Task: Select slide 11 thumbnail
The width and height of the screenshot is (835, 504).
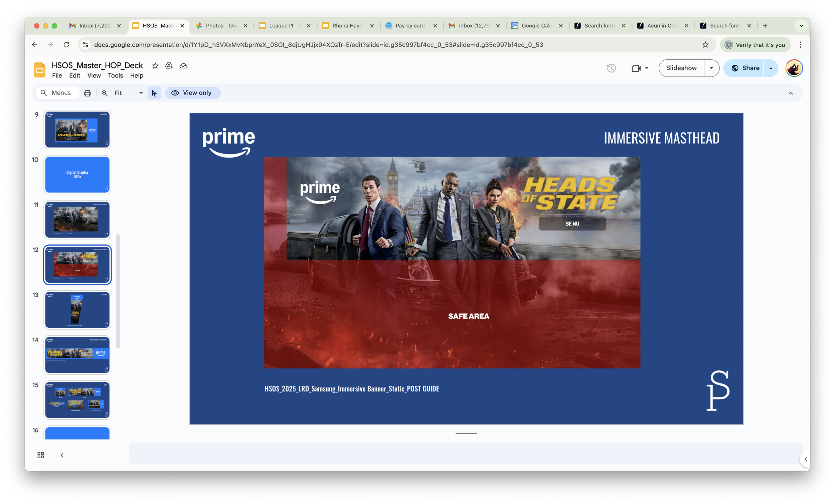Action: tap(77, 220)
